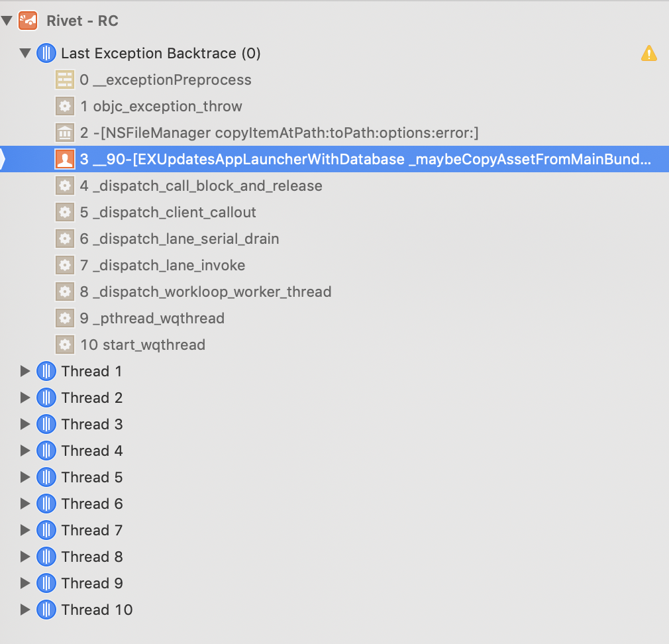Screen dimensions: 669x644
Task: Click the Rivet app icon in the navigator
Action: coord(28,21)
